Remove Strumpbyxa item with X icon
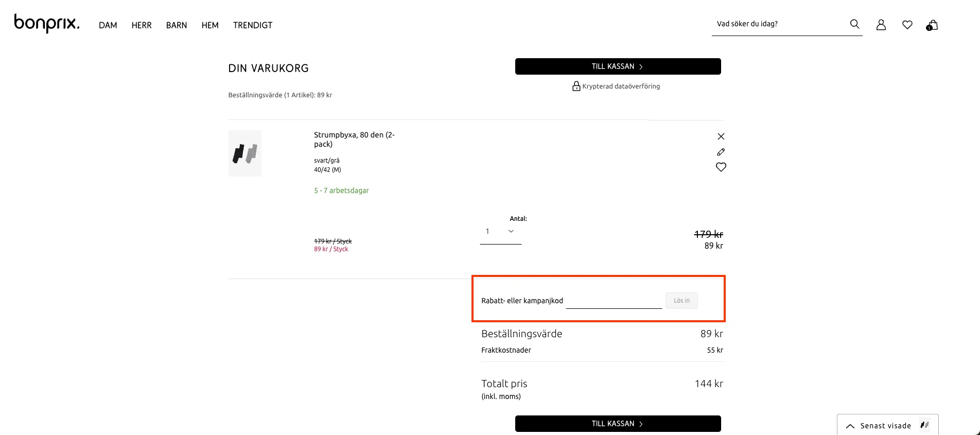This screenshot has height=435, width=980. tap(721, 136)
